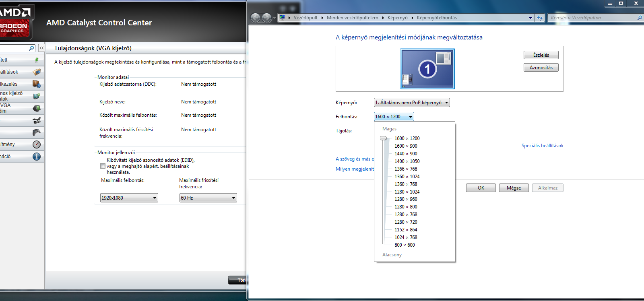Open the 1920x1080 maximum resolution dropdown
This screenshot has height=301, width=644.
coord(129,198)
